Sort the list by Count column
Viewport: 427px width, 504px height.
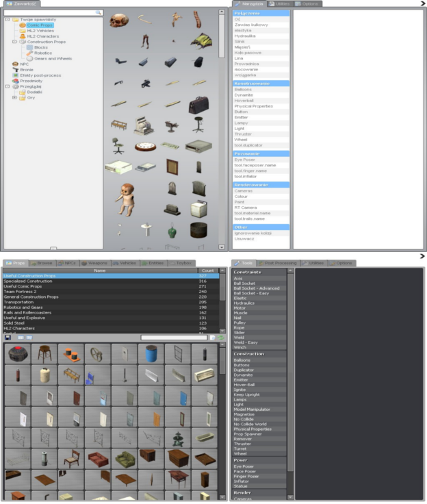click(x=207, y=270)
